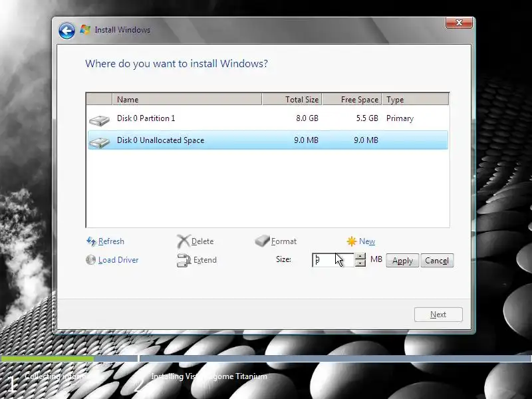
Task: Click the Delete link text
Action: [203, 241]
